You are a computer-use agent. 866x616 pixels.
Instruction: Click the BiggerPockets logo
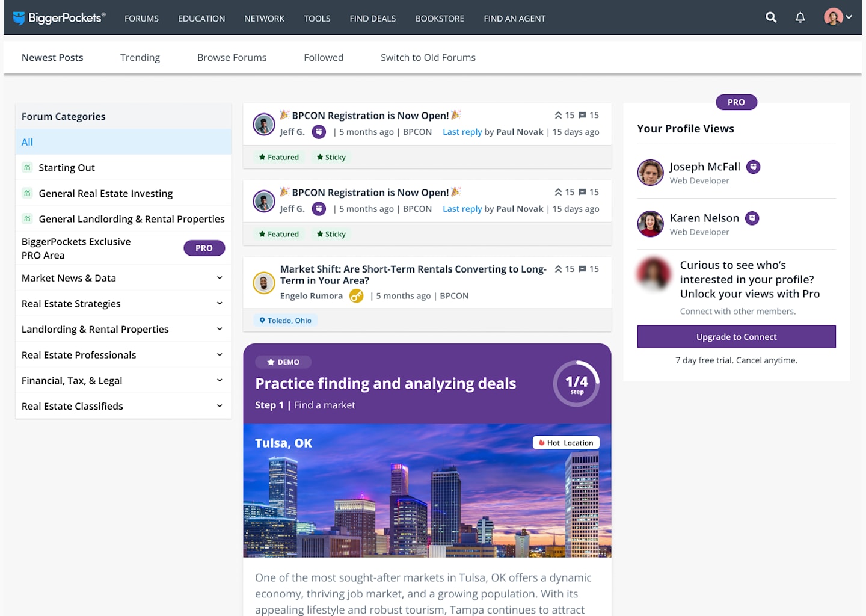[x=59, y=18]
